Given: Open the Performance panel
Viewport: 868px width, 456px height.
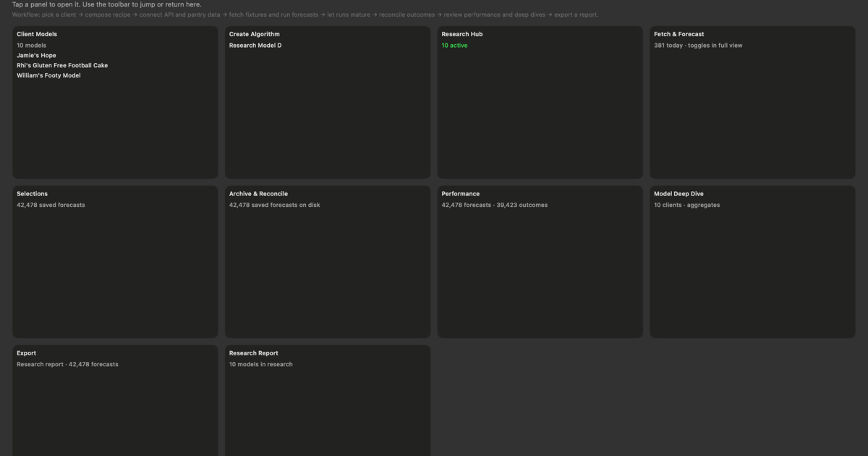Looking at the screenshot, I should 540,262.
